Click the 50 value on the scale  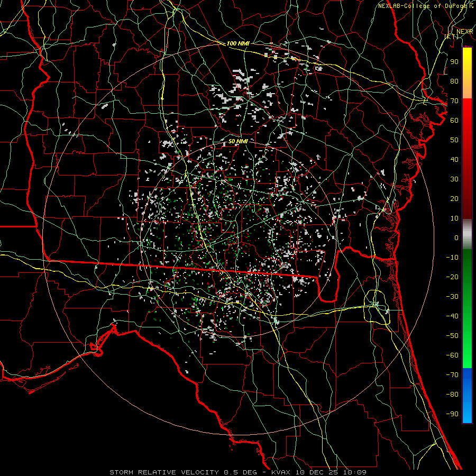[x=454, y=140]
